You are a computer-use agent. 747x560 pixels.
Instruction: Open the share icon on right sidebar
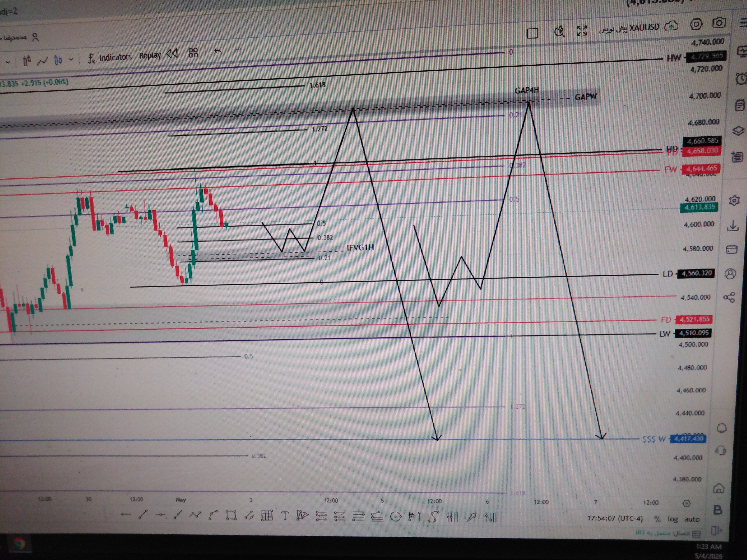[x=729, y=297]
